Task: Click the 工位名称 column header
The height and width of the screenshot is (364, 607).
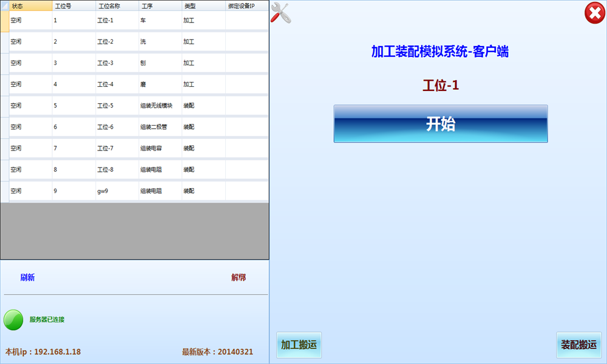Action: [117, 6]
